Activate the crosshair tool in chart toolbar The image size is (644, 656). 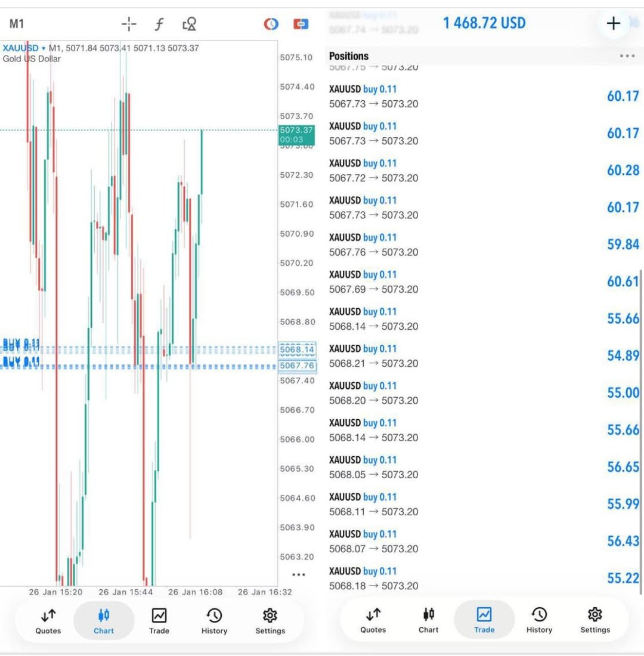[129, 24]
